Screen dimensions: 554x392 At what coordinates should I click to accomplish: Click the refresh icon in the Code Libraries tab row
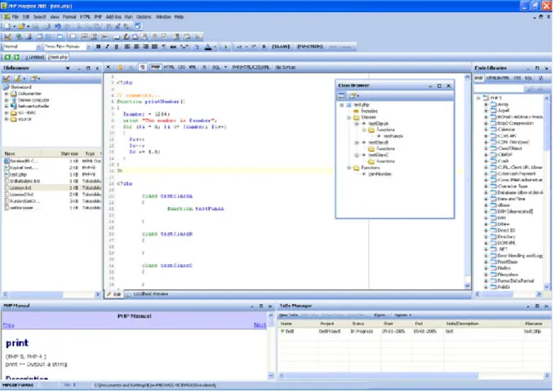click(x=541, y=78)
